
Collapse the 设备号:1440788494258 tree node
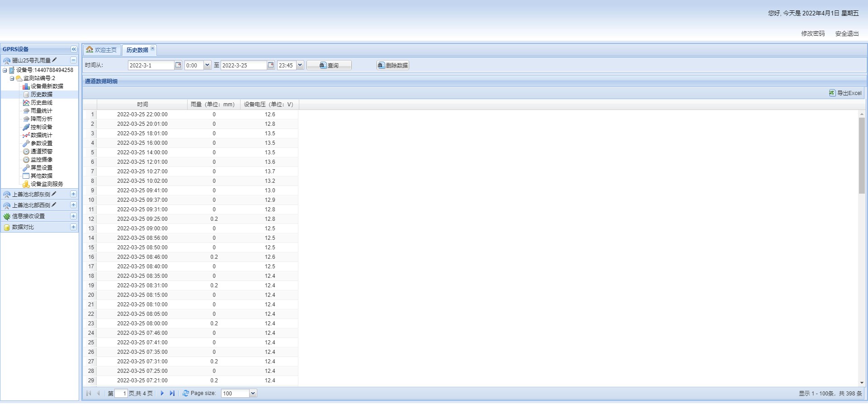pos(5,70)
